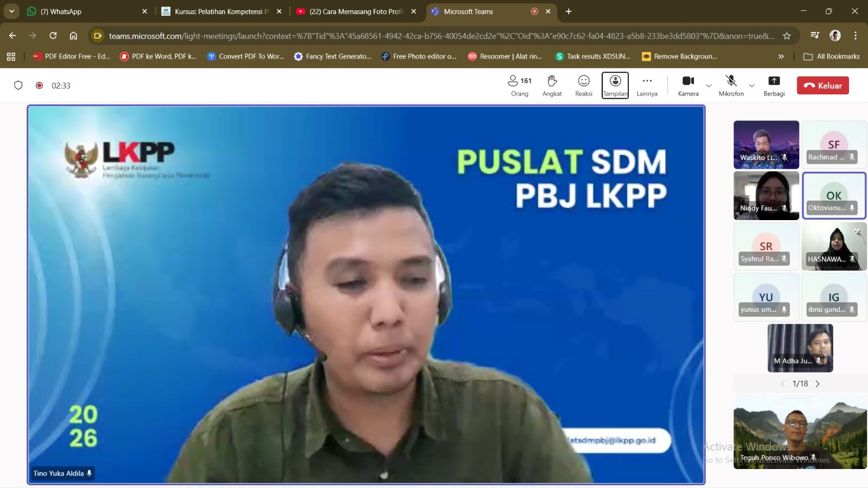Viewport: 868px width, 488px height.
Task: Open the Reaksi reactions menu
Action: tap(583, 85)
